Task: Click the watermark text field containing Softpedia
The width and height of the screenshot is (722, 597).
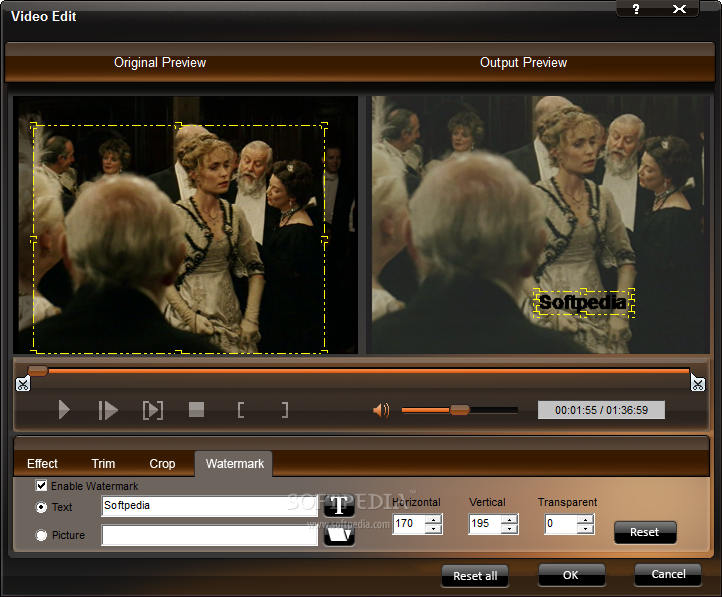Action: coord(210,506)
